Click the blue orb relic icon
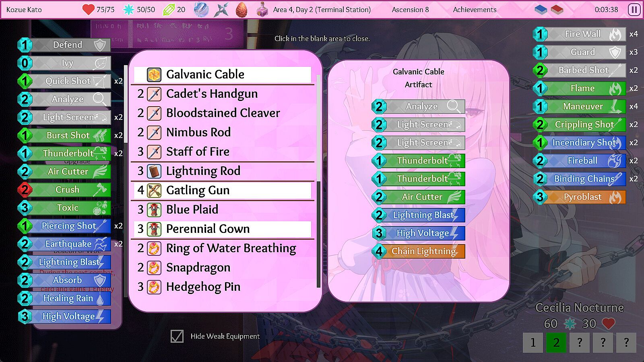Screen dimensions: 644x362 point(201,9)
